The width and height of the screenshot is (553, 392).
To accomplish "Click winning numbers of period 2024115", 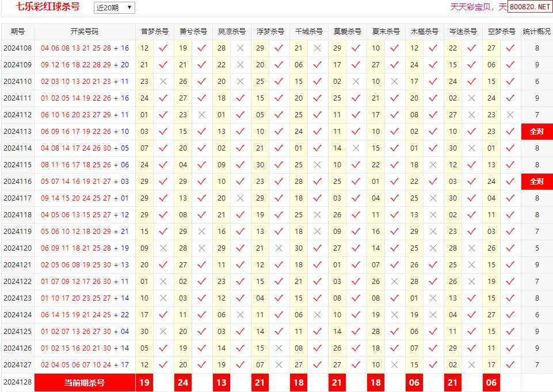I will point(85,165).
